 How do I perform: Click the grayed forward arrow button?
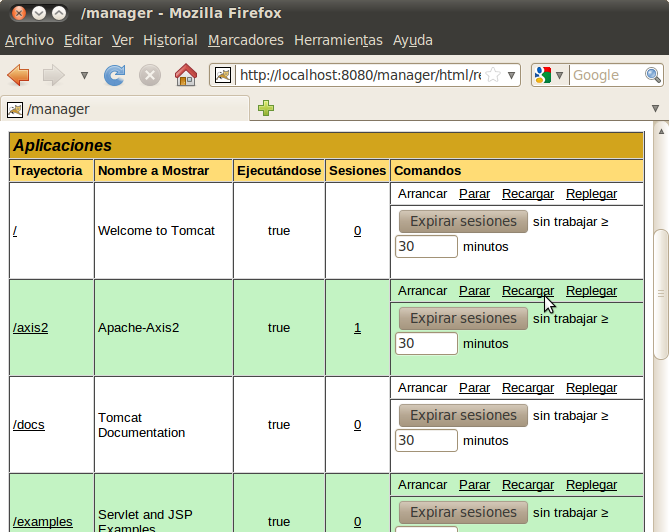click(x=54, y=76)
